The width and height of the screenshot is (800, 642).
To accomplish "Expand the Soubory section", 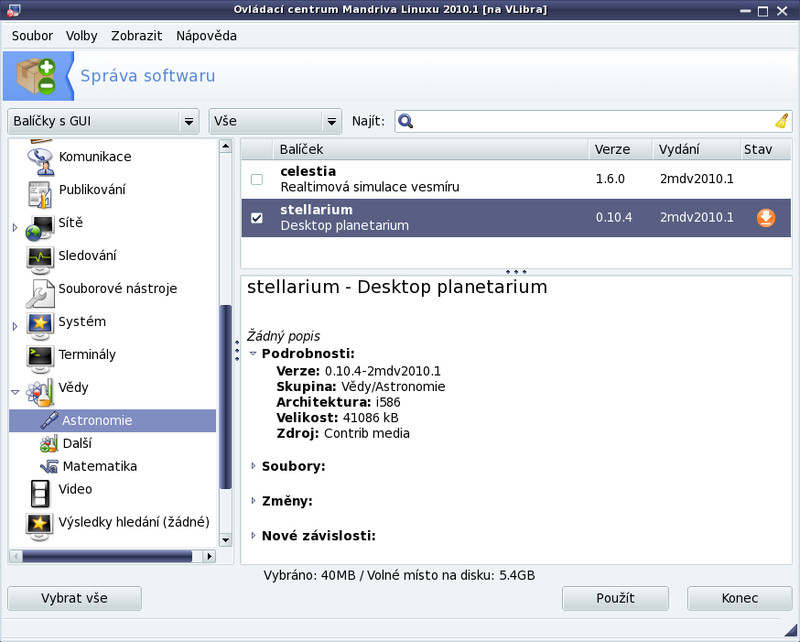I will click(x=253, y=466).
